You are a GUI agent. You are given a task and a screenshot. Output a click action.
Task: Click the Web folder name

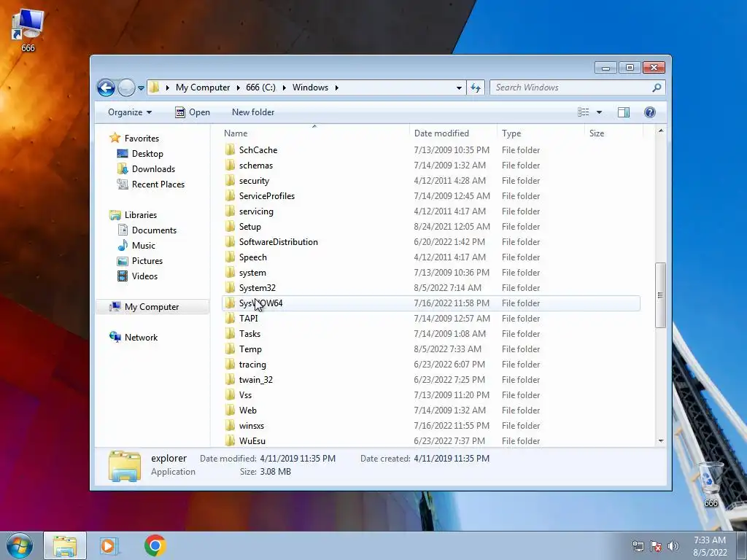pos(248,411)
